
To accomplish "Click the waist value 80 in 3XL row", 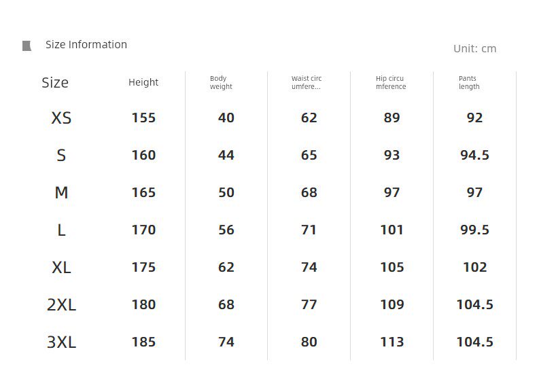I will [309, 342].
